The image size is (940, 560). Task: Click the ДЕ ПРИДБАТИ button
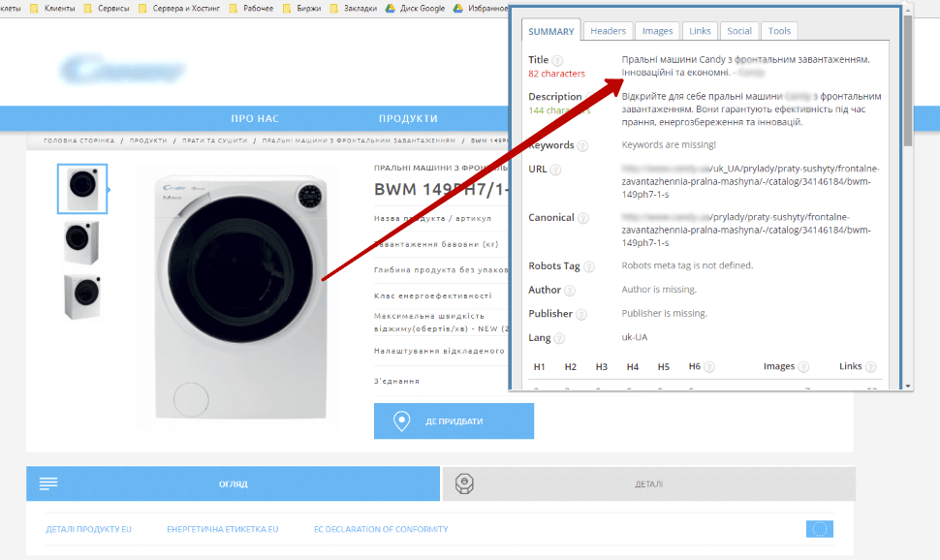(x=454, y=420)
